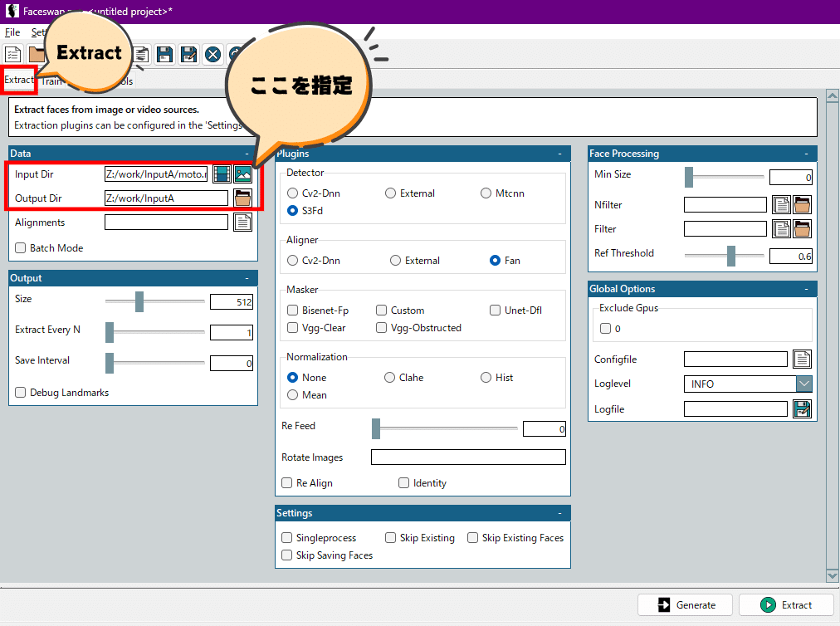840x626 pixels.
Task: Select Clahe normalization
Action: point(389,377)
